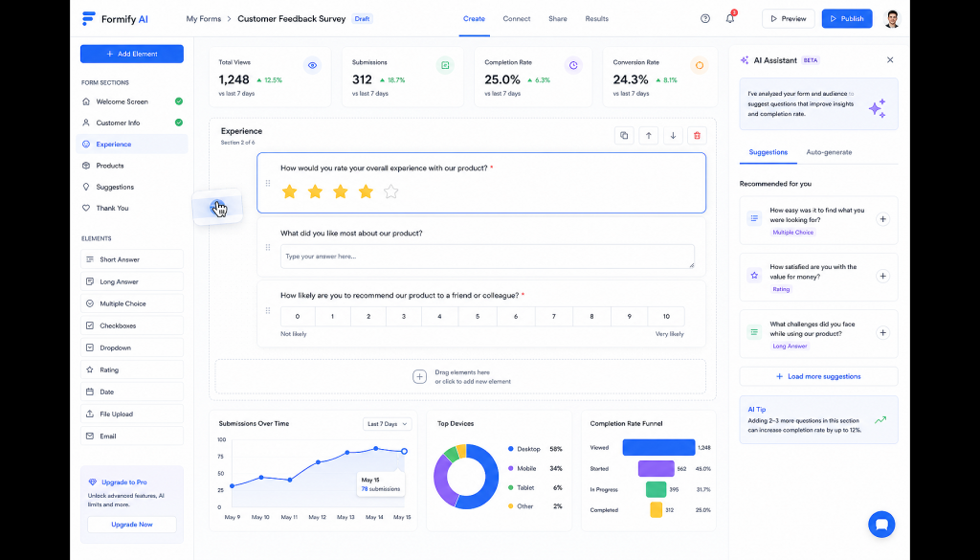Image resolution: width=980 pixels, height=560 pixels.
Task: Add the value for money suggestion
Action: coord(882,276)
